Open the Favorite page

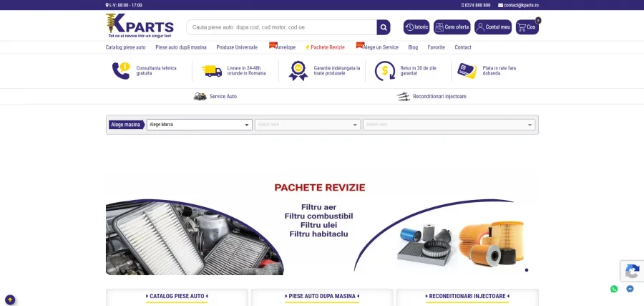pyautogui.click(x=436, y=47)
